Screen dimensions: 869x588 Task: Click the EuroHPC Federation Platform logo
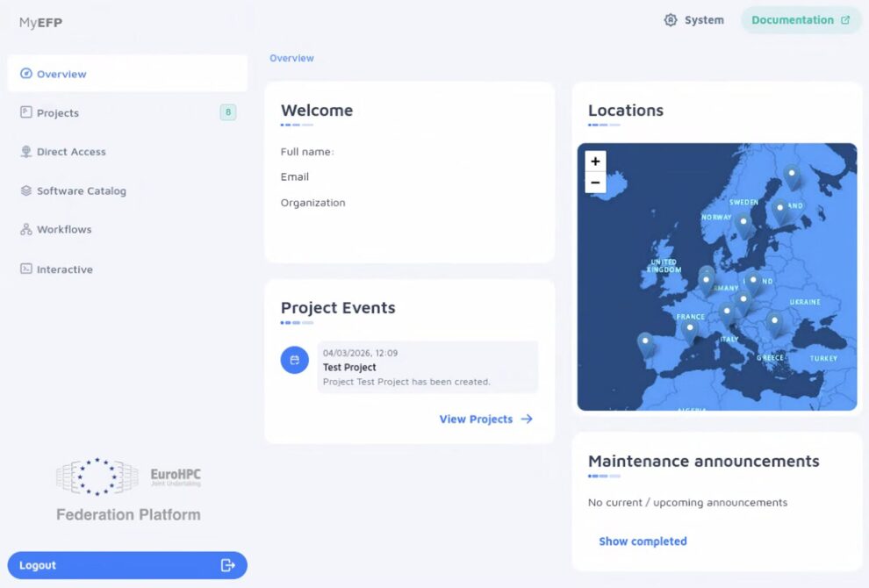127,488
